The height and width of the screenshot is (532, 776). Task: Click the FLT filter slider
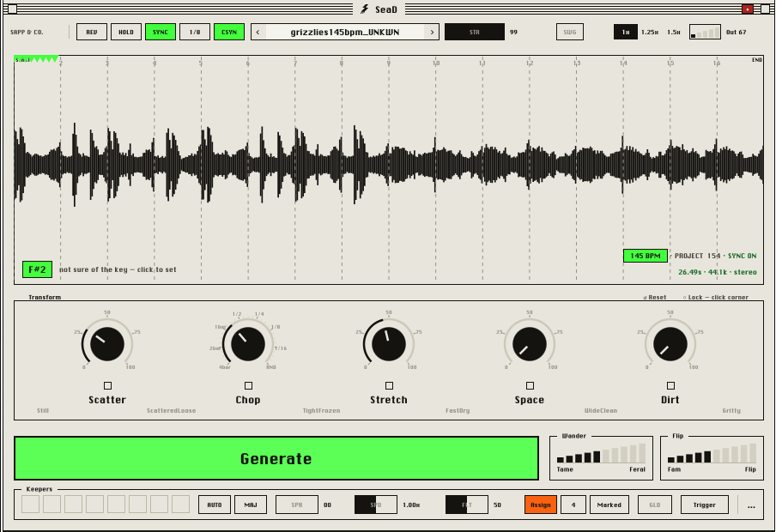467,505
